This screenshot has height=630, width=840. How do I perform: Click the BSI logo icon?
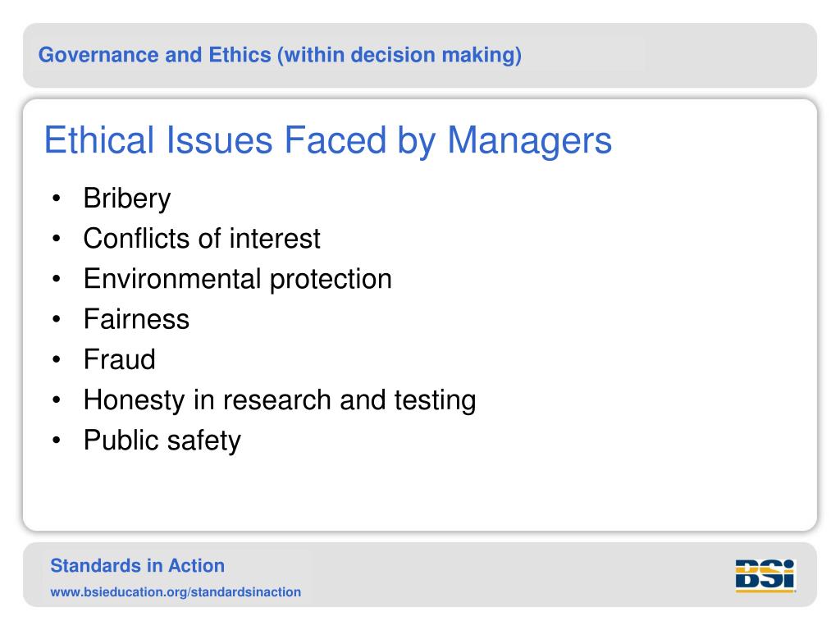pos(765,576)
